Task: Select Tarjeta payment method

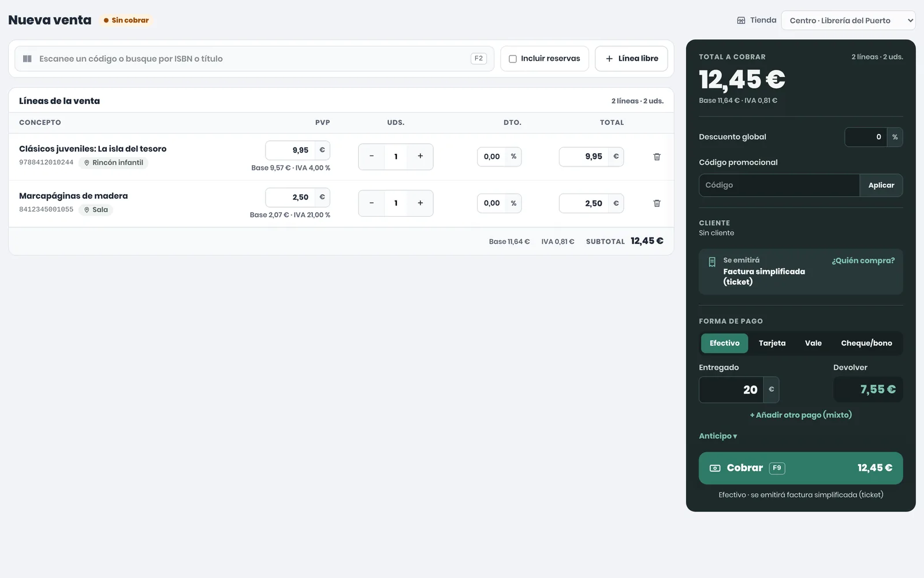Action: click(772, 343)
